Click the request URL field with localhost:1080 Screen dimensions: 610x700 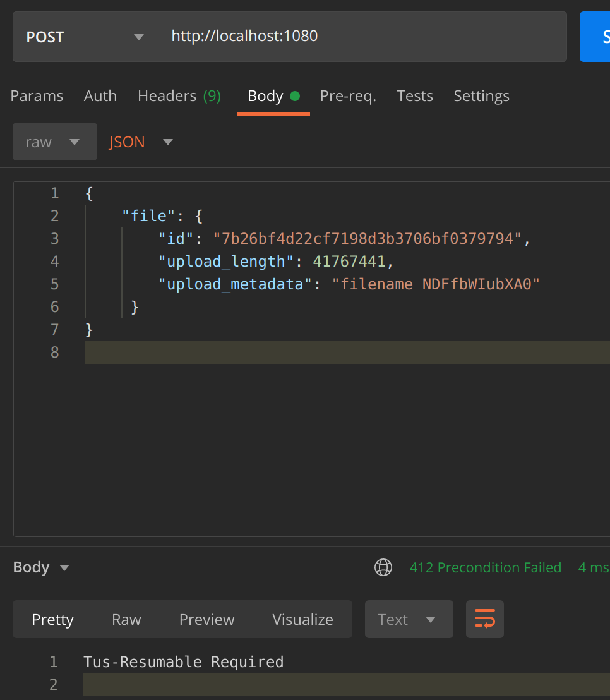click(x=362, y=37)
